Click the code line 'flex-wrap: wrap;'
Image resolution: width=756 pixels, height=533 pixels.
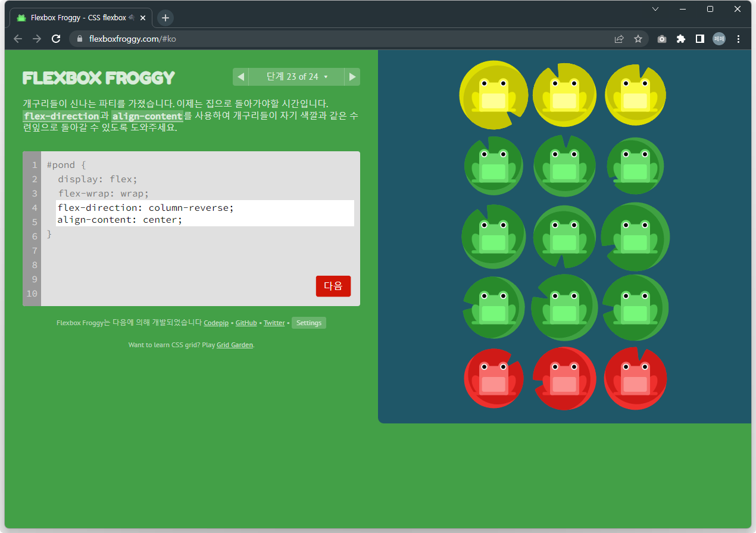pos(104,194)
